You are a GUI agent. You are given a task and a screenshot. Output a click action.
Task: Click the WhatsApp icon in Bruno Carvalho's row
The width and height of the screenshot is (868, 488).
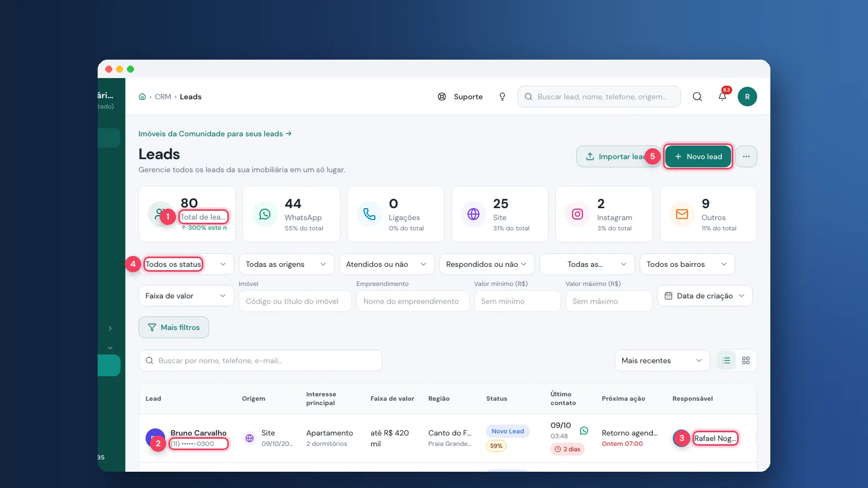[x=584, y=431]
